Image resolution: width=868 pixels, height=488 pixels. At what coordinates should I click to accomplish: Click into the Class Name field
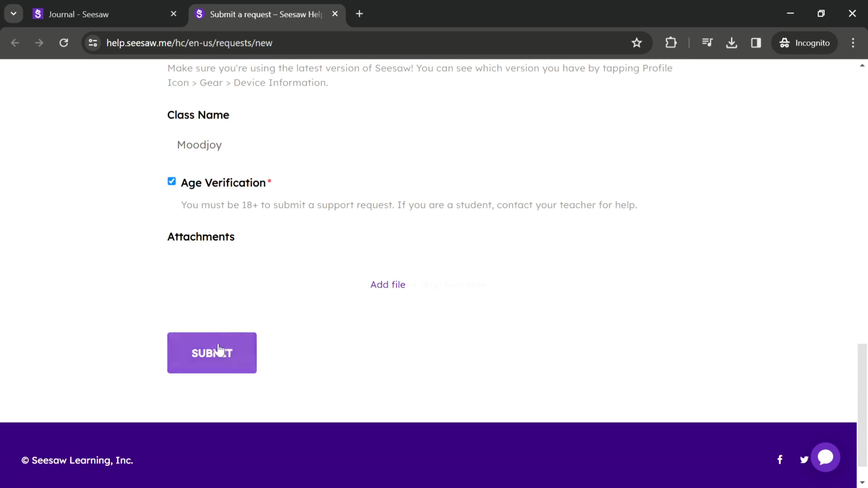pyautogui.click(x=428, y=145)
